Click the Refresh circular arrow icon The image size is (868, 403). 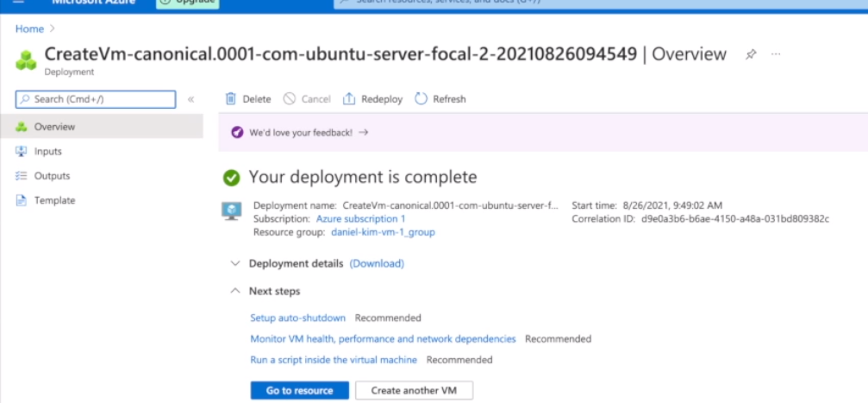coord(421,98)
